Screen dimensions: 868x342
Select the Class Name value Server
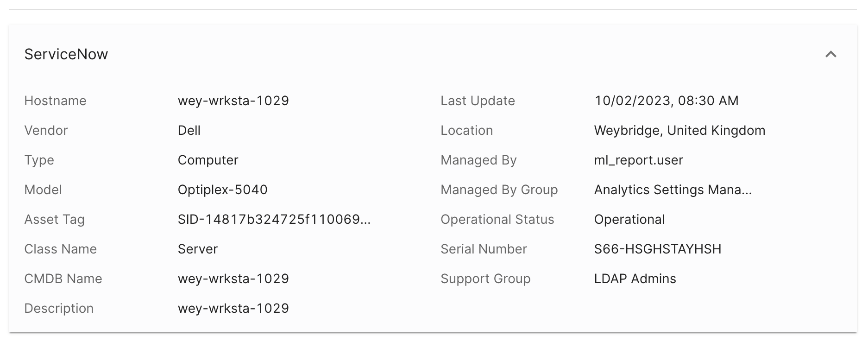(197, 249)
